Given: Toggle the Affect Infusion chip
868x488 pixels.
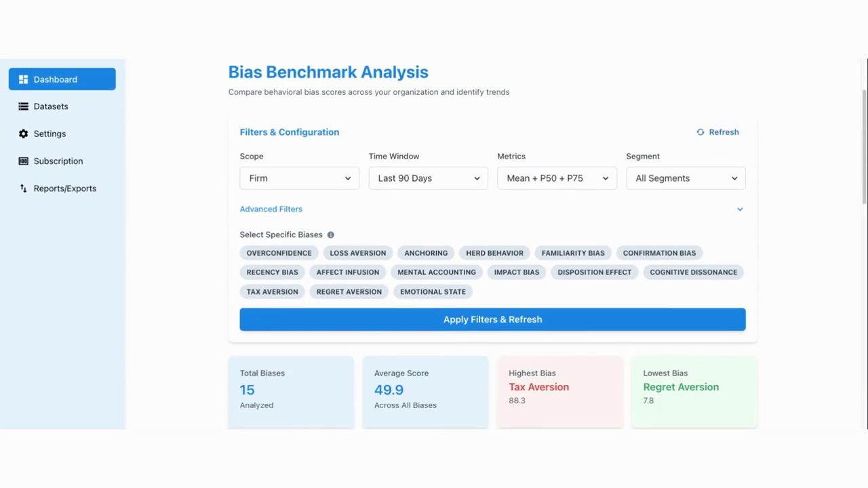Looking at the screenshot, I should click(x=348, y=272).
